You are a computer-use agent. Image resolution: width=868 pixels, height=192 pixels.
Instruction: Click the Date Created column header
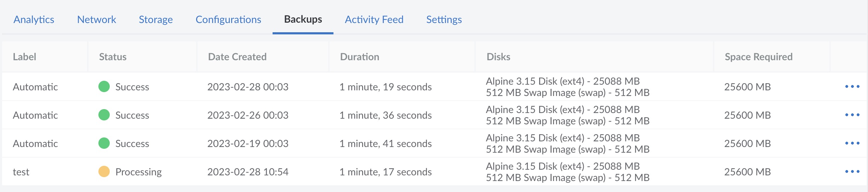tap(237, 57)
